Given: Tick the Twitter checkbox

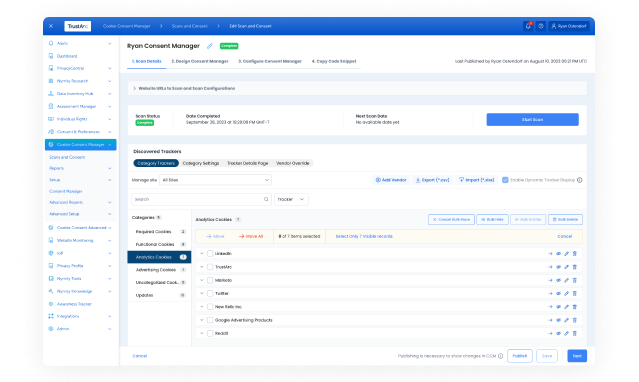Looking at the screenshot, I should 210,294.
